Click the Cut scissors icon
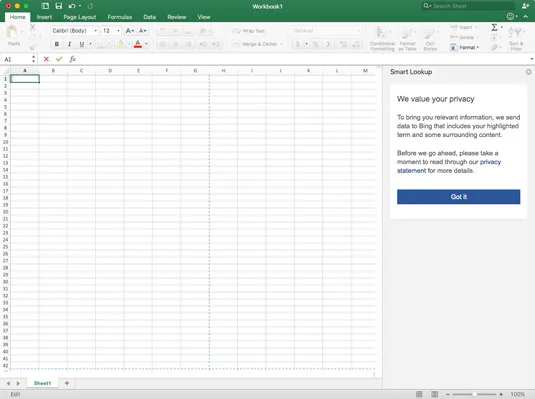 (x=33, y=27)
